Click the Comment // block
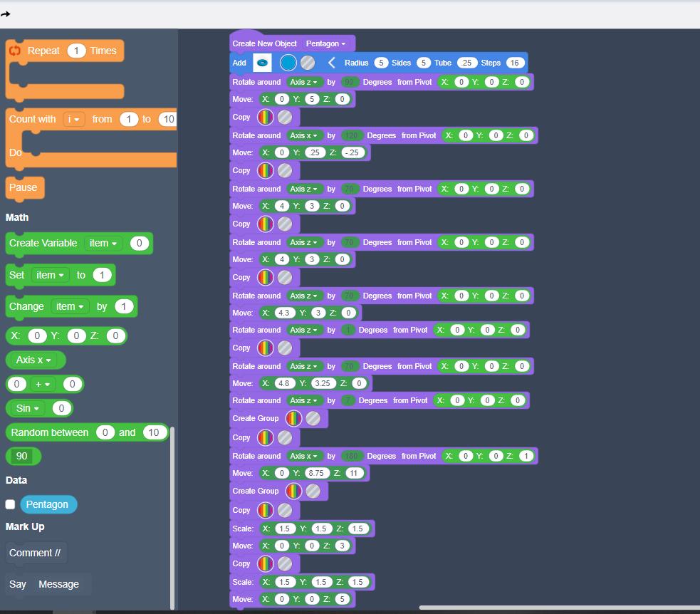The width and height of the screenshot is (700, 614). click(x=36, y=553)
